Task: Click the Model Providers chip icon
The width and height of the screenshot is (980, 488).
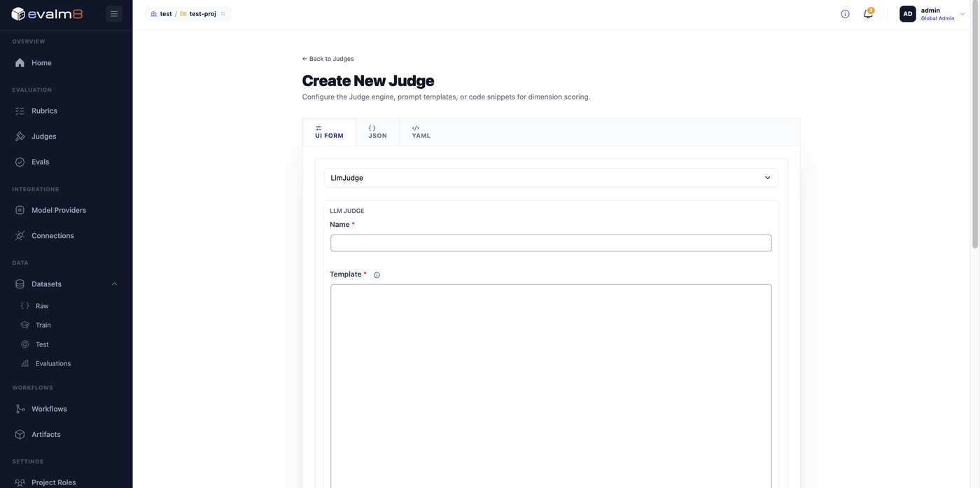Action: [20, 210]
